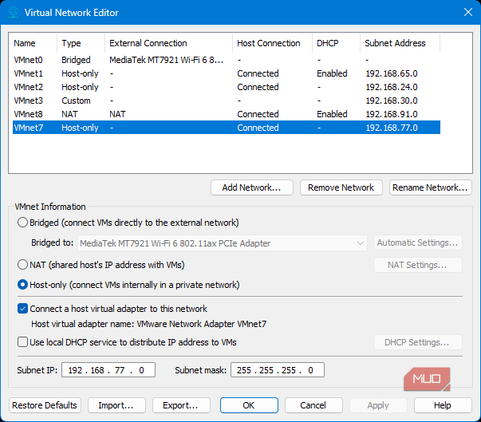This screenshot has width=481, height=422.
Task: Click the Bridged type cell of VMnet0
Action: pyautogui.click(x=76, y=60)
